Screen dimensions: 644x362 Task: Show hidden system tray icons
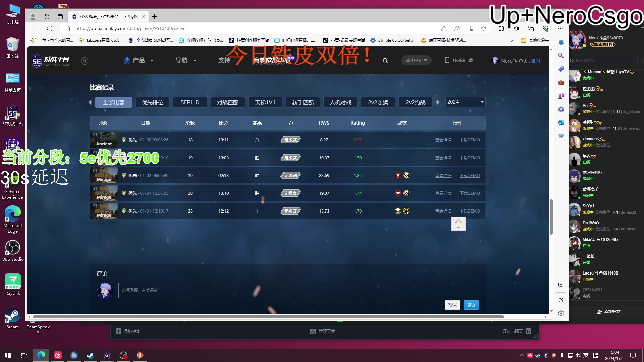(522, 355)
